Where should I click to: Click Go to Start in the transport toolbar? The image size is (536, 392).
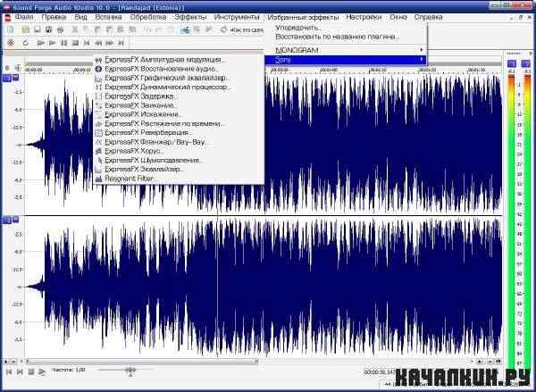(x=87, y=43)
